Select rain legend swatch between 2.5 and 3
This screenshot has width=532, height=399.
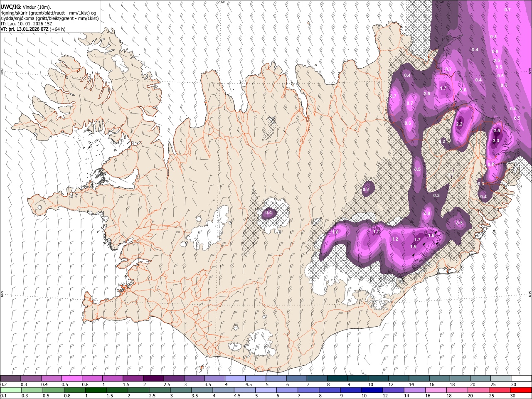pyautogui.click(x=159, y=390)
